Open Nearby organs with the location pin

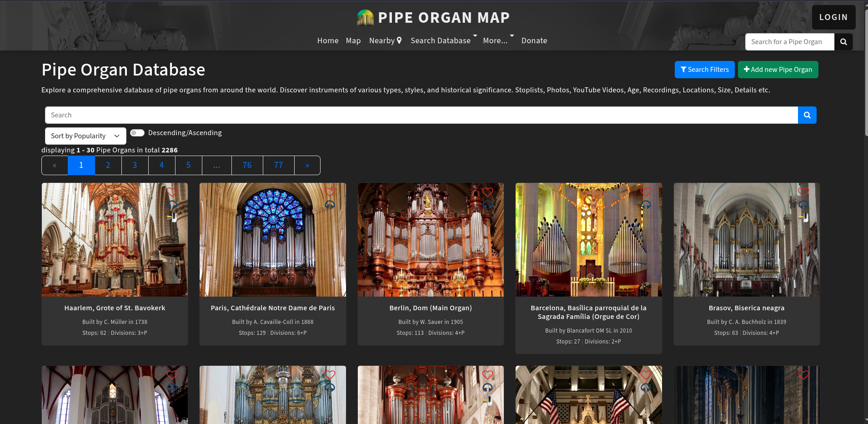tap(386, 40)
